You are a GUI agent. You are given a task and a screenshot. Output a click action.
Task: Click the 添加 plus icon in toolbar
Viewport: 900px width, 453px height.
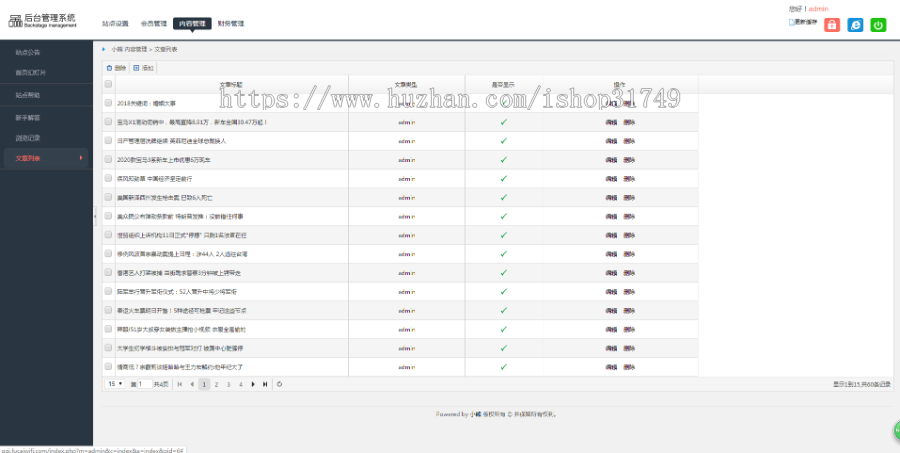click(136, 68)
